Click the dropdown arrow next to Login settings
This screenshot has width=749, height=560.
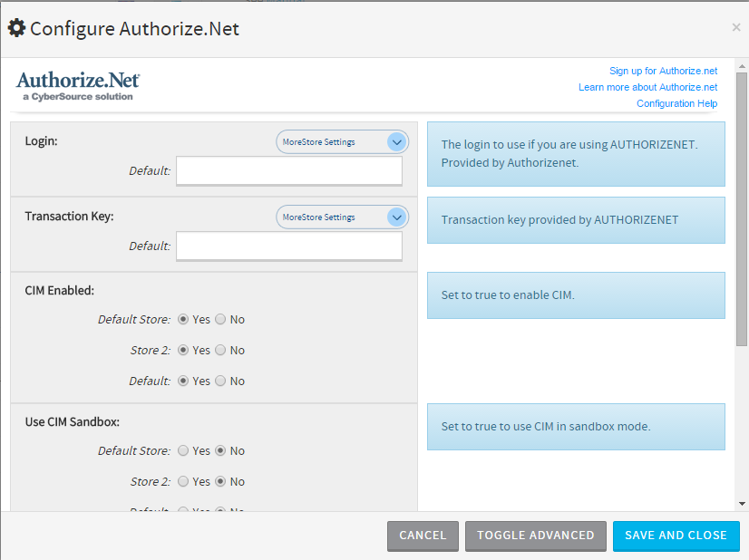point(396,141)
